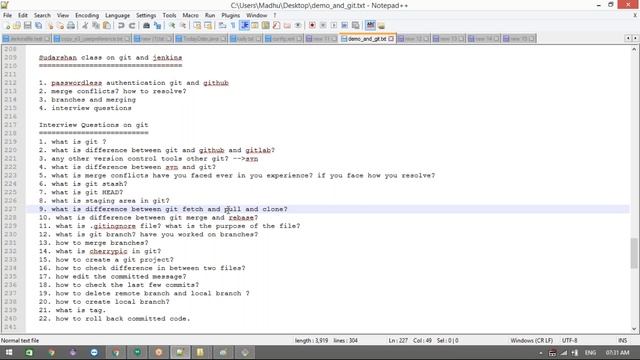
Task: Click the Open file toolbar icon
Action: (x=17, y=25)
